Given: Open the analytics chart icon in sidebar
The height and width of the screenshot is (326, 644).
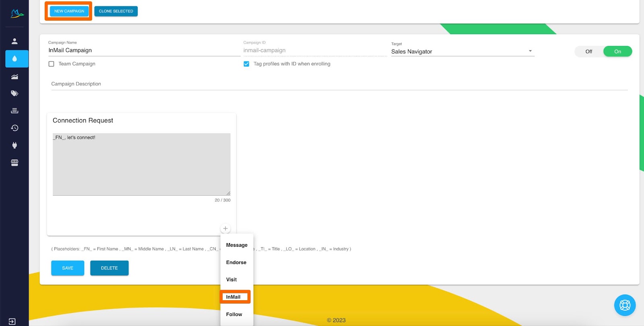Looking at the screenshot, I should (x=14, y=76).
